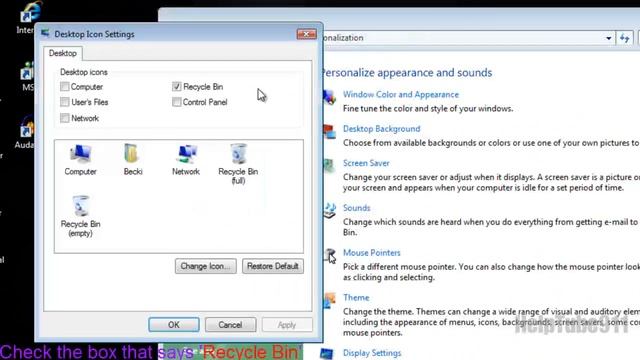Click the Desktop Icon Settings title bar icon

tap(45, 33)
